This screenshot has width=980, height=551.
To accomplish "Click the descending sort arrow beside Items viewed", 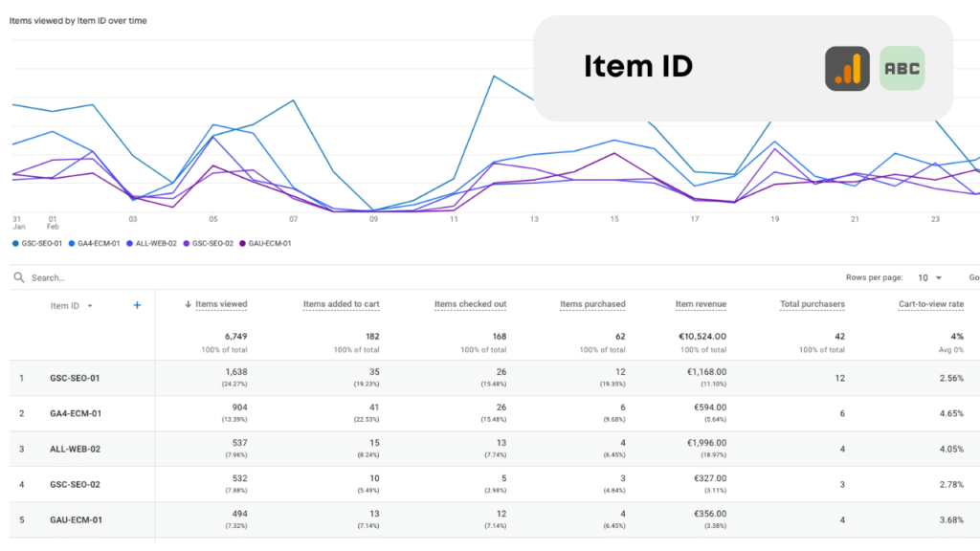I will pos(187,305).
